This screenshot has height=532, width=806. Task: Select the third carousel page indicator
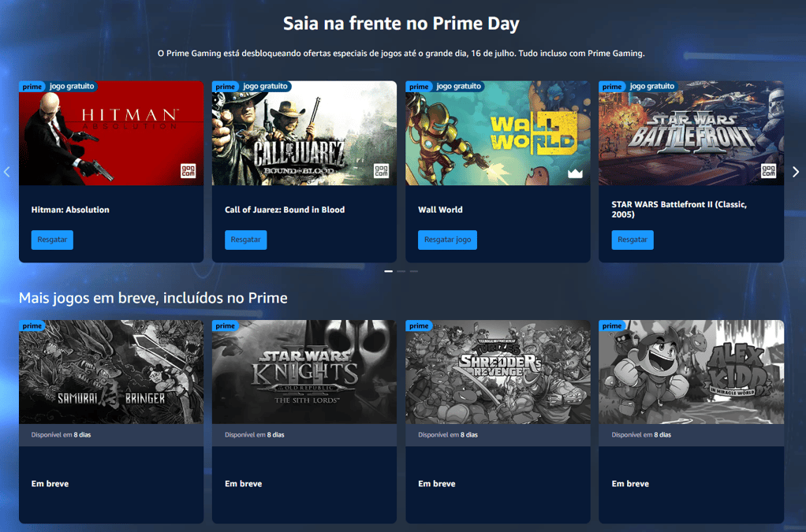click(414, 271)
